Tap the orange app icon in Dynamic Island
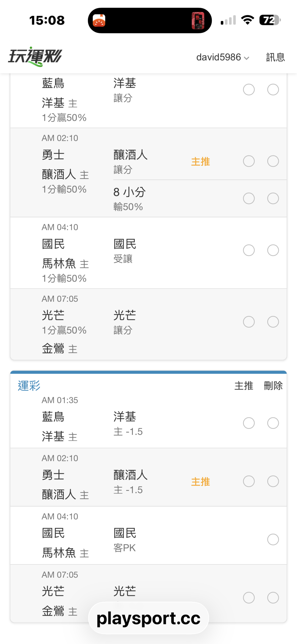297x644 pixels. pos(99,21)
